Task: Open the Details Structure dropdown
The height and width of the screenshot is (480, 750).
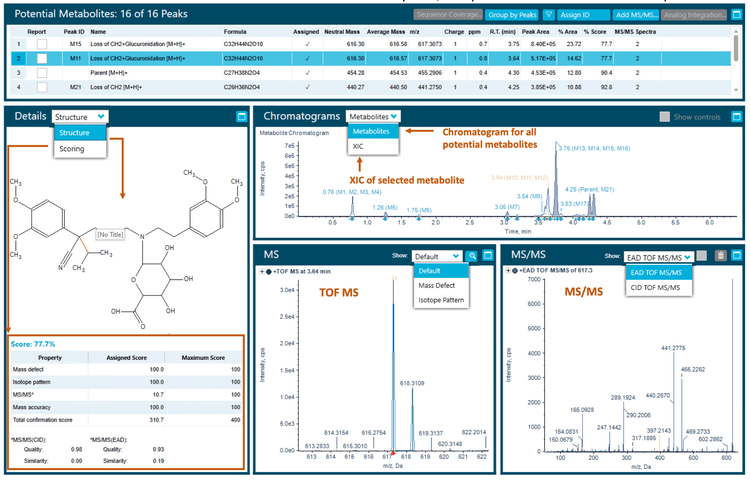Action: pyautogui.click(x=81, y=117)
